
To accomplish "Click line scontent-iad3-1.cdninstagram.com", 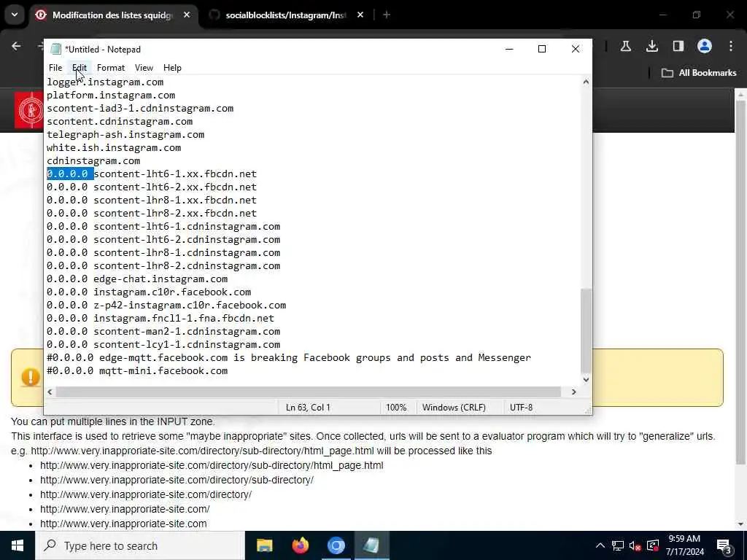I will pos(140,108).
